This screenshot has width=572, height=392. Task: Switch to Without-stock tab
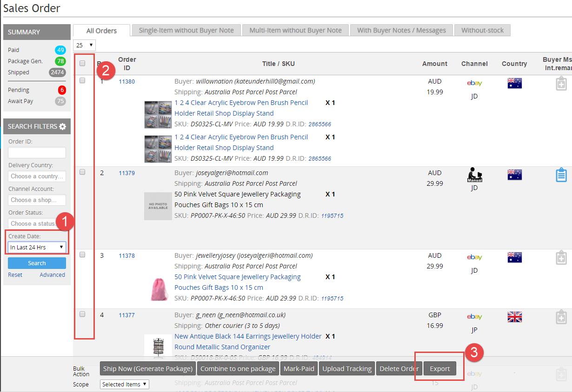click(482, 30)
